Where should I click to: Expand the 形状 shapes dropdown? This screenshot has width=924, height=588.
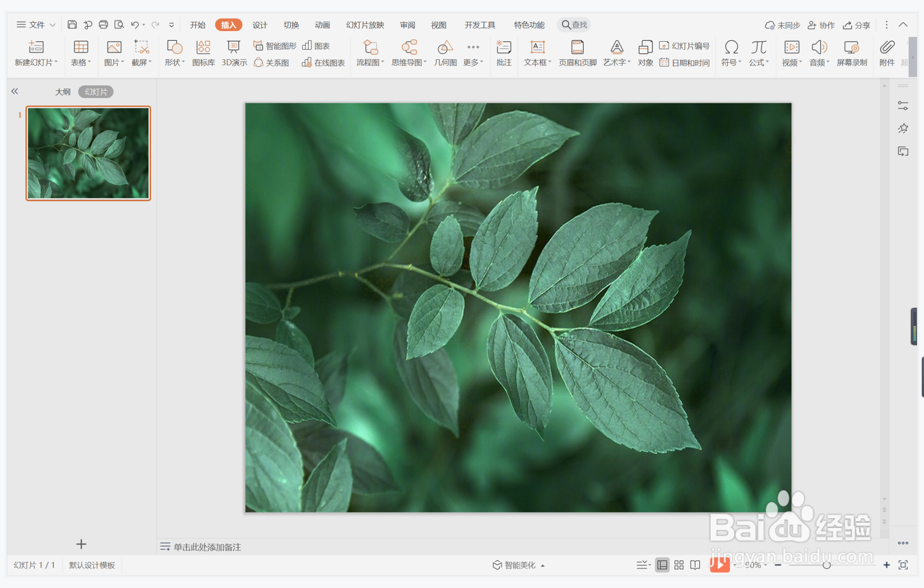click(x=175, y=62)
